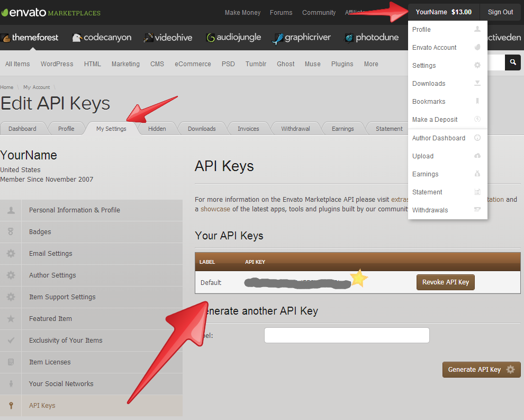
Task: Click document icon beside Statement menu entry
Action: [477, 192]
